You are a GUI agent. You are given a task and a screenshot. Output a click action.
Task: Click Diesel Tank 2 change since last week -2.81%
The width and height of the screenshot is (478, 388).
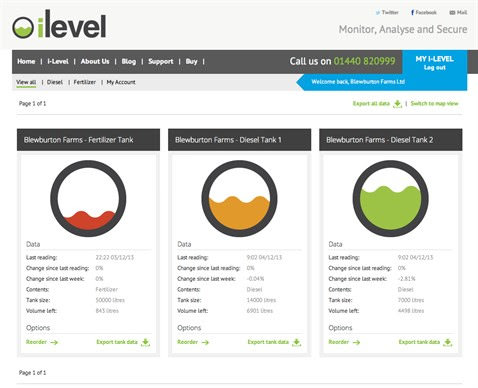pos(406,279)
